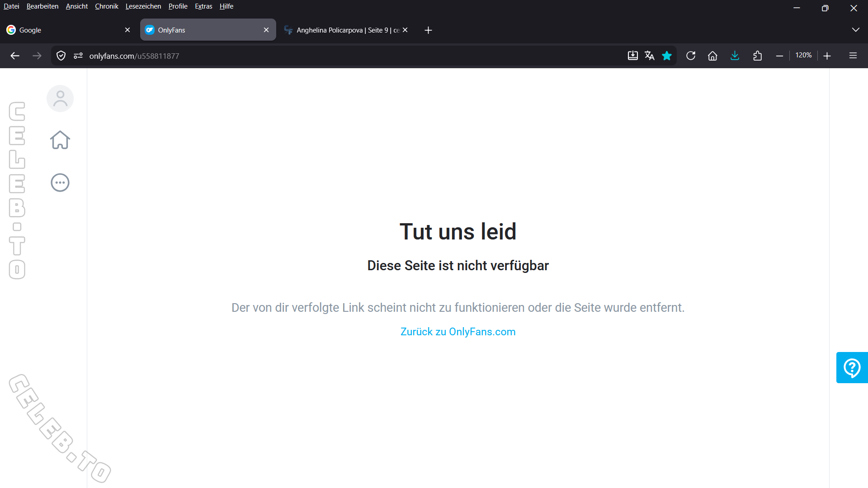Open the downloads panel
The height and width of the screenshot is (488, 868).
(x=735, y=56)
